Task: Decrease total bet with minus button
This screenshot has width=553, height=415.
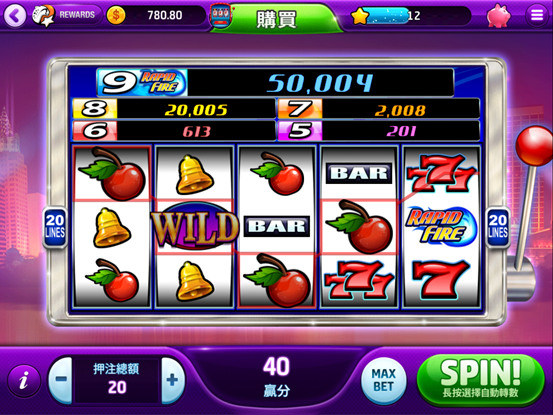Action: tap(61, 380)
